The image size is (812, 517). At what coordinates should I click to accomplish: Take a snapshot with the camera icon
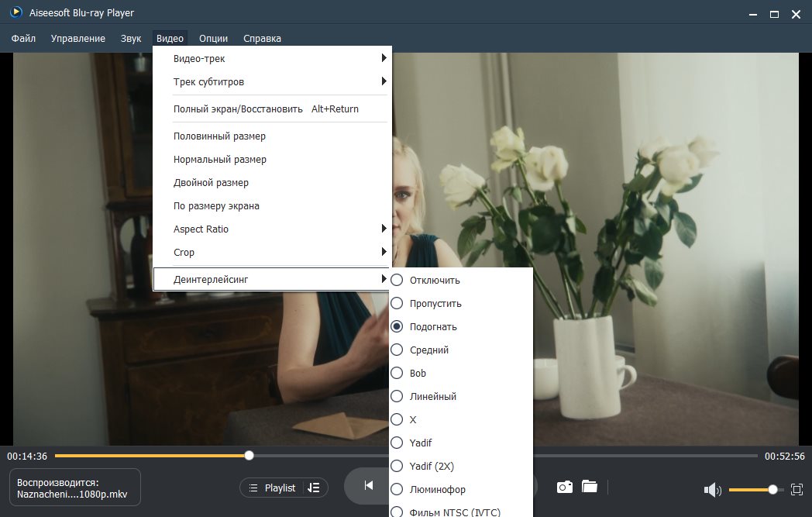click(565, 487)
